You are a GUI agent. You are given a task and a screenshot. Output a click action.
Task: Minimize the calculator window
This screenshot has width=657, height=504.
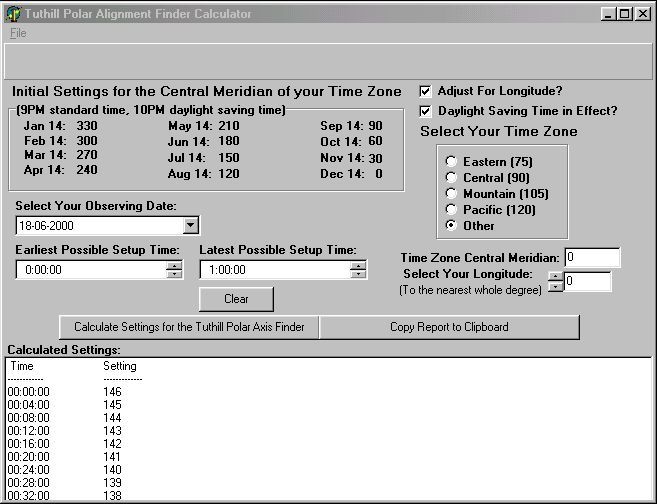(x=608, y=14)
